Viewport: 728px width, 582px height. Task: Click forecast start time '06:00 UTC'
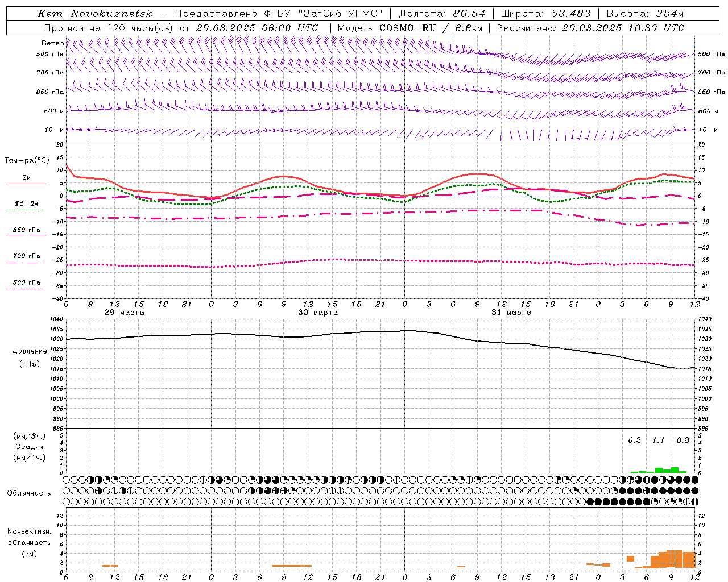click(290, 28)
